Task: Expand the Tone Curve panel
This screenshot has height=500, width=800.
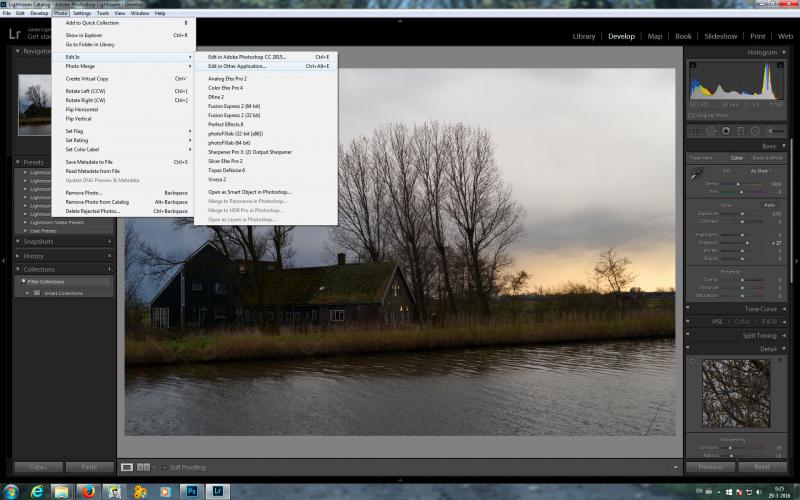Action: (x=784, y=309)
